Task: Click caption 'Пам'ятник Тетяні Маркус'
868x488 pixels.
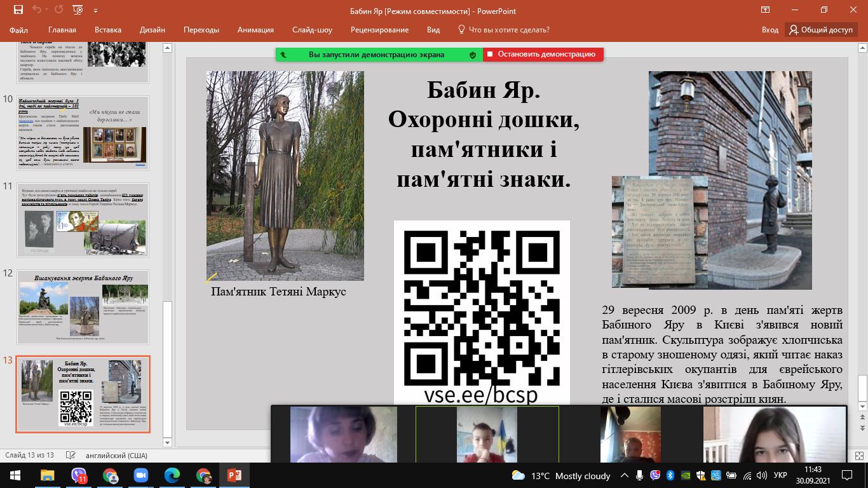Action: tap(278, 292)
